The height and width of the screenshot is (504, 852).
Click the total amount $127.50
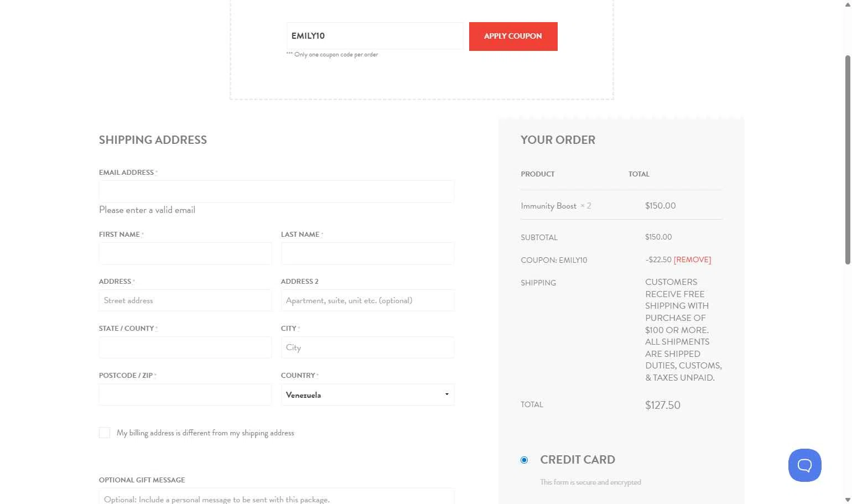click(663, 405)
